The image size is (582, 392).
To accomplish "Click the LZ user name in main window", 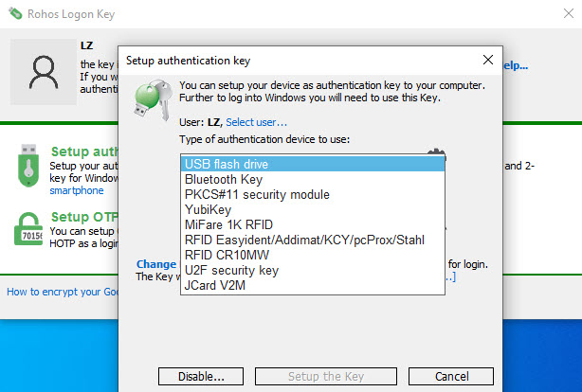I will [86, 45].
